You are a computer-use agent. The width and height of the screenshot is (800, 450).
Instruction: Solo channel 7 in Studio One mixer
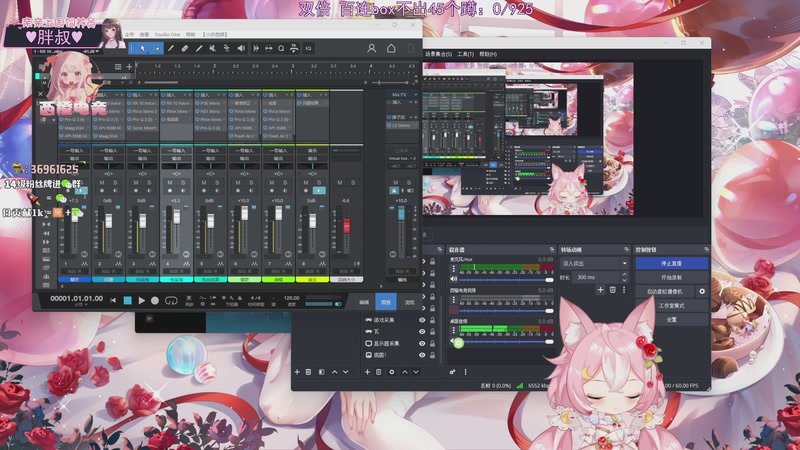285,183
